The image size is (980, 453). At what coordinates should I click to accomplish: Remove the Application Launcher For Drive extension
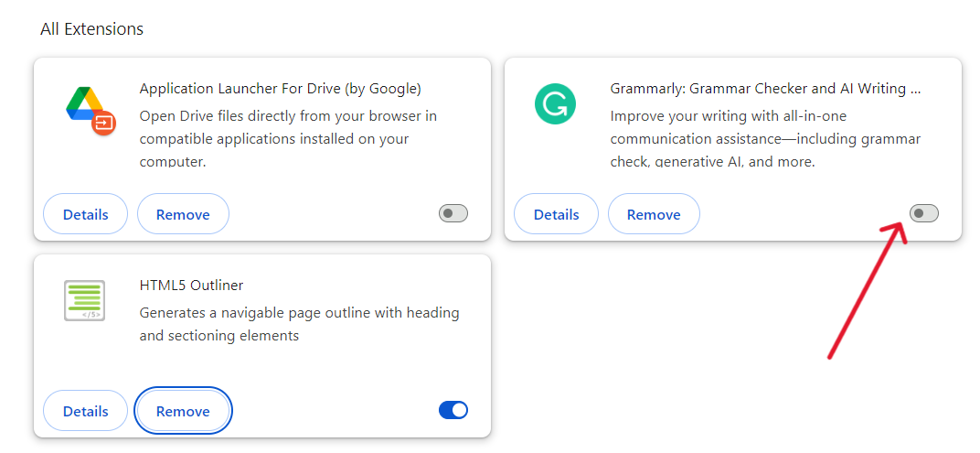[x=183, y=214]
